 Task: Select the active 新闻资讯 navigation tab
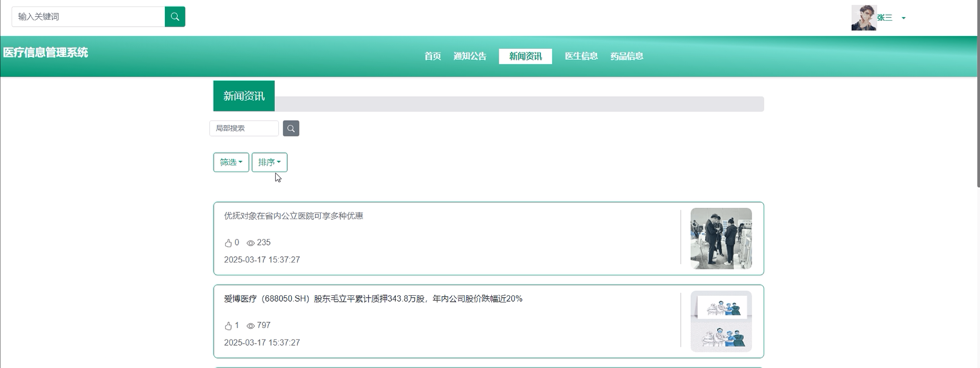coord(525,56)
